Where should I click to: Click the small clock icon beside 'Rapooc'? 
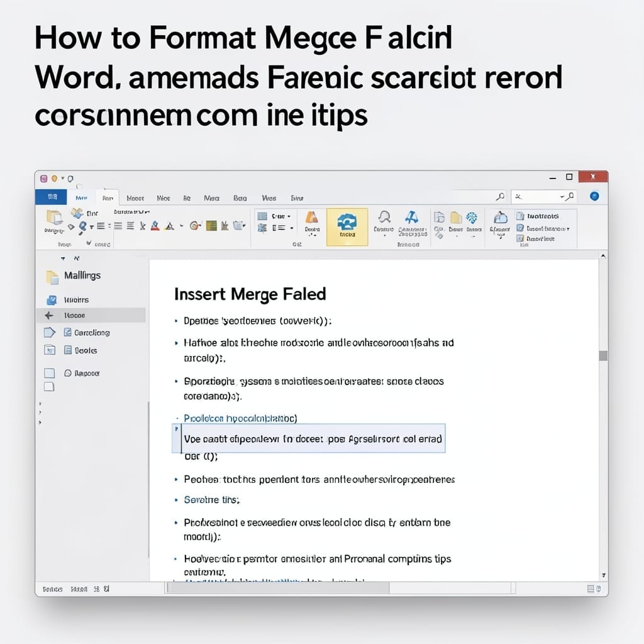point(68,373)
